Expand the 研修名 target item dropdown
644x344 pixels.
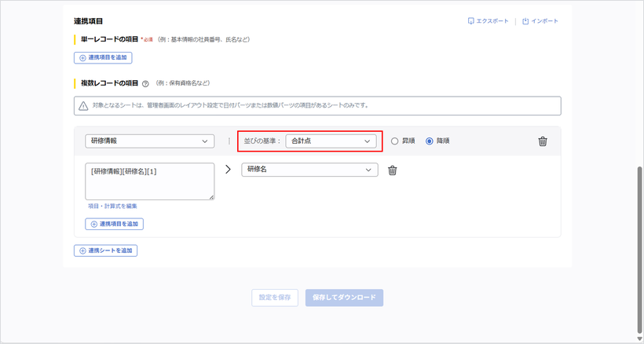[309, 170]
